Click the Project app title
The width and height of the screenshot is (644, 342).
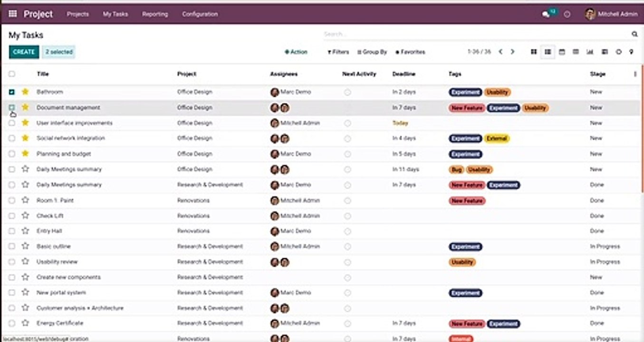[x=38, y=14]
